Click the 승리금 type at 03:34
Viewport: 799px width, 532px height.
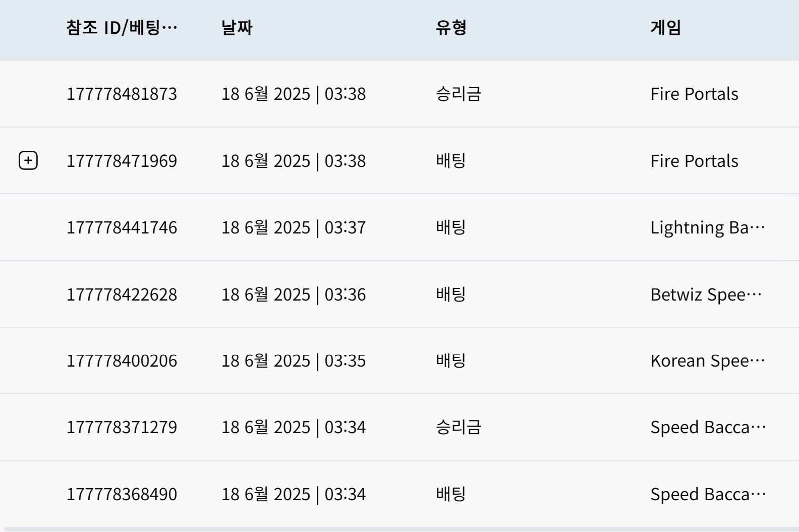click(459, 428)
